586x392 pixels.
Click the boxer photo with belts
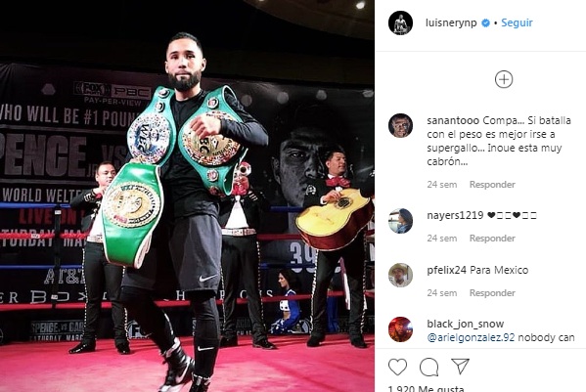pyautogui.click(x=187, y=196)
